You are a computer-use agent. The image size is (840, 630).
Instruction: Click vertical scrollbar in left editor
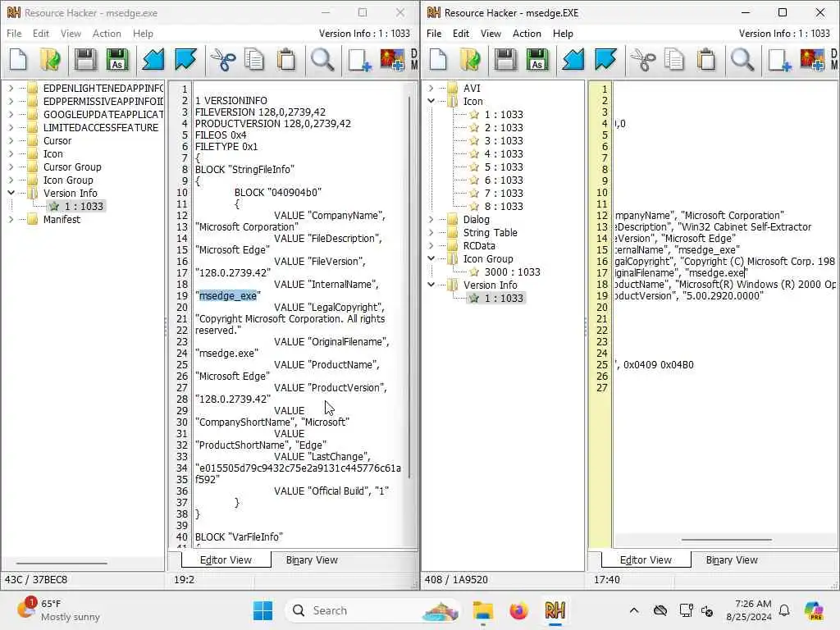click(x=410, y=286)
